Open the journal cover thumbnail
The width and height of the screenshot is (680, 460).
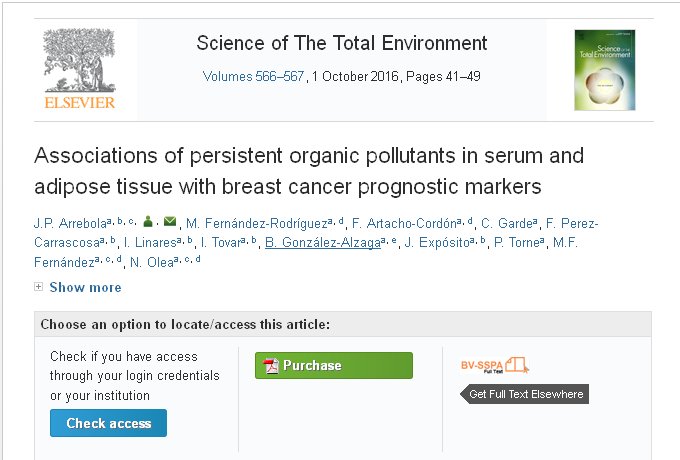click(604, 69)
